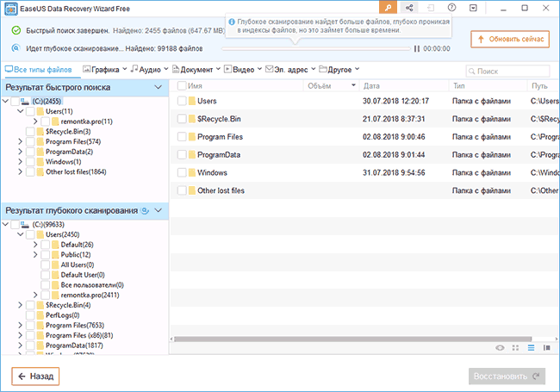Click the deep scan progress bar
This screenshot has height=392, width=560.
pyautogui.click(x=316, y=48)
